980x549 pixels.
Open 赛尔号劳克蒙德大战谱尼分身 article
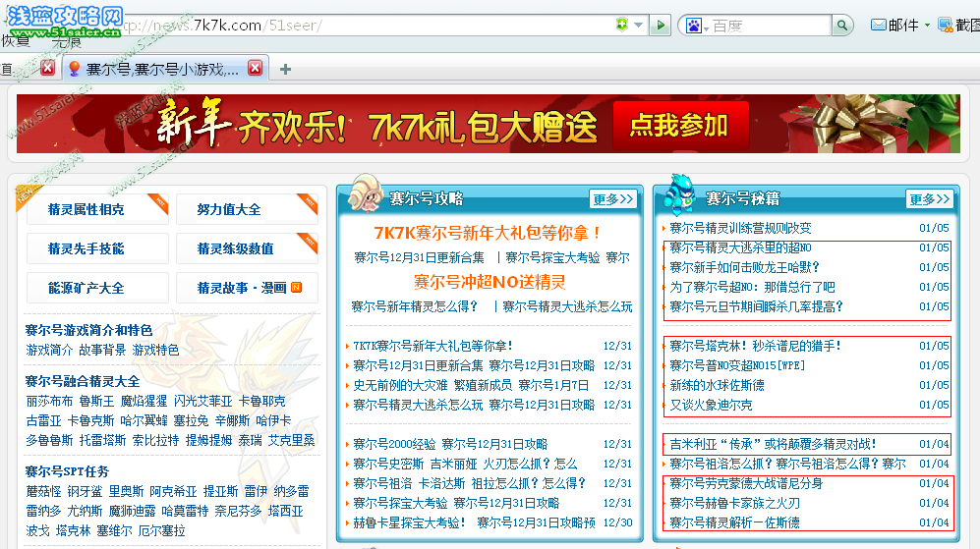(x=746, y=483)
